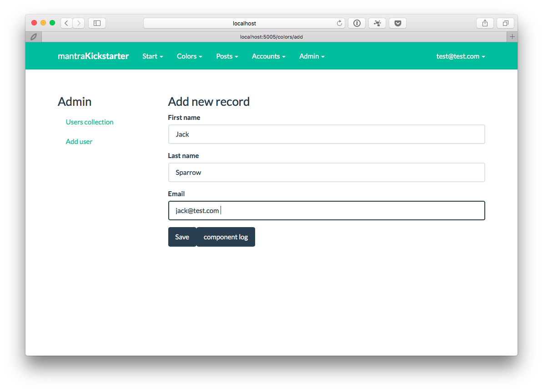Click the localhost address bar
543x392 pixels.
click(x=244, y=23)
